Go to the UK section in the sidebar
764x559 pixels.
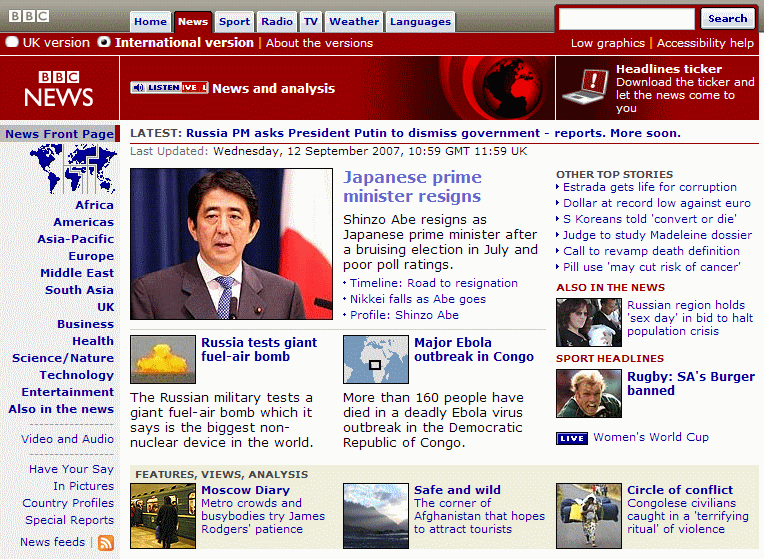click(105, 307)
